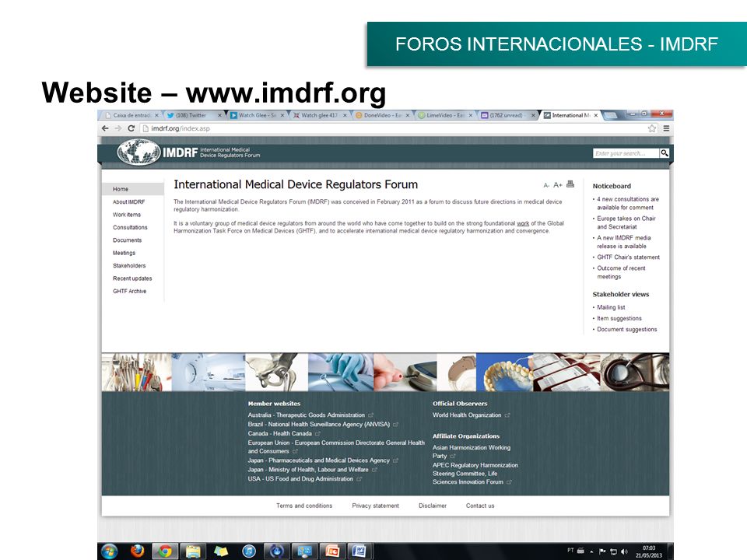Click the IMDRF globe logo

[139, 152]
